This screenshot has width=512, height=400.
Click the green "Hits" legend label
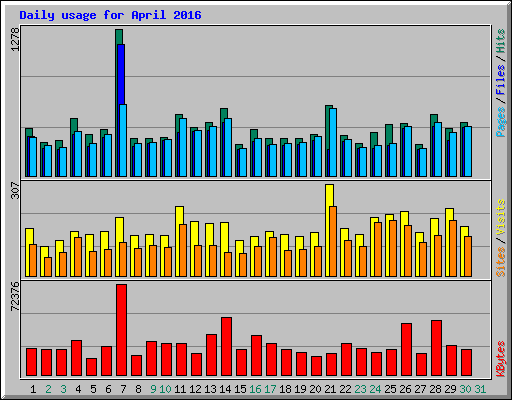coord(501,41)
